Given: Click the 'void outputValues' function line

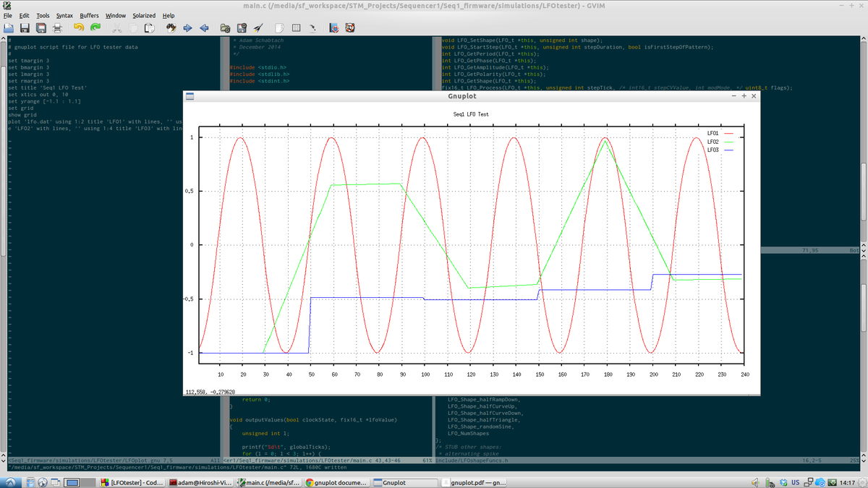Looking at the screenshot, I should coord(312,419).
